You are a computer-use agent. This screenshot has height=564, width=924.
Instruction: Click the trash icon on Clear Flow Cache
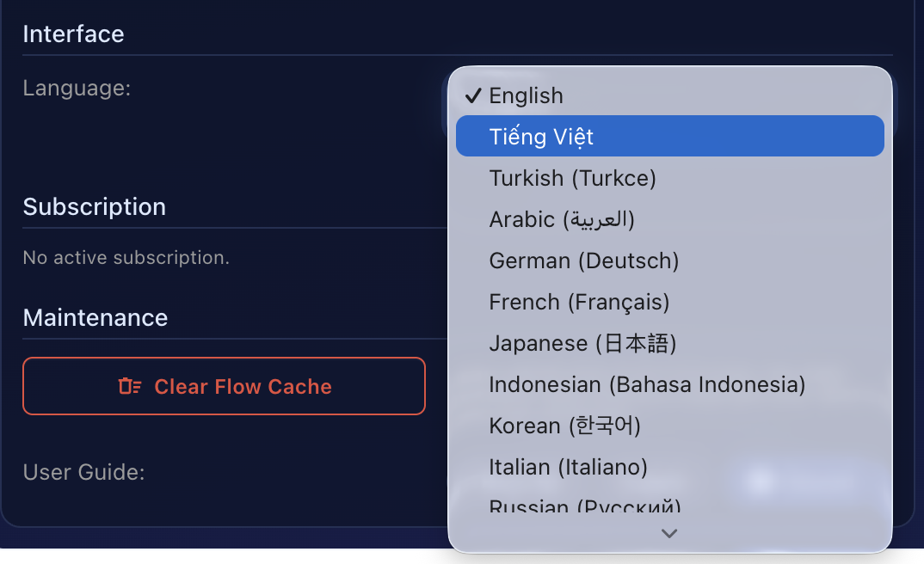point(129,386)
